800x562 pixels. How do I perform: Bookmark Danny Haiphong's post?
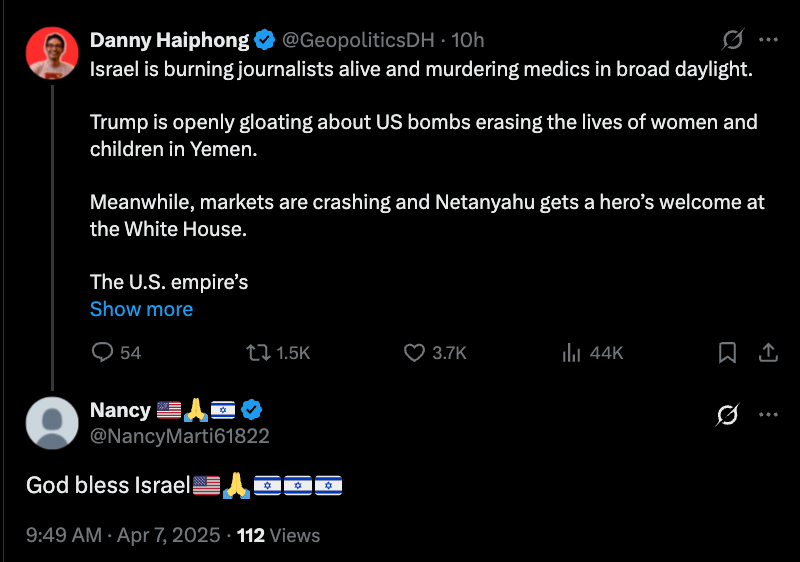(x=728, y=352)
